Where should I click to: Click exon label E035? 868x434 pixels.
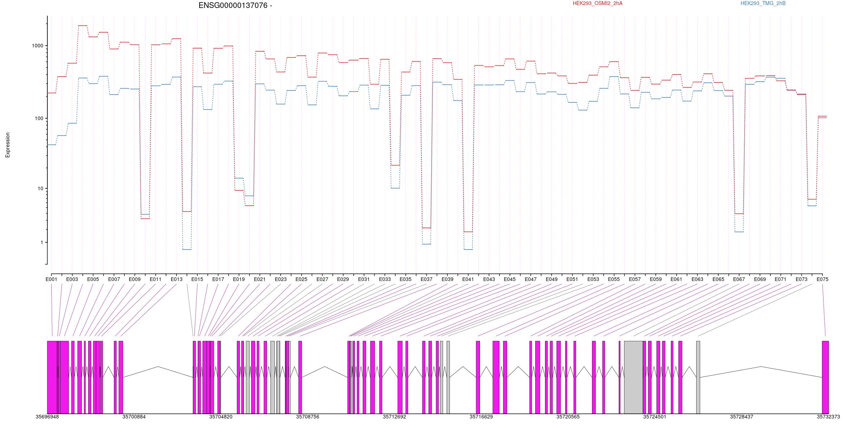pos(405,279)
